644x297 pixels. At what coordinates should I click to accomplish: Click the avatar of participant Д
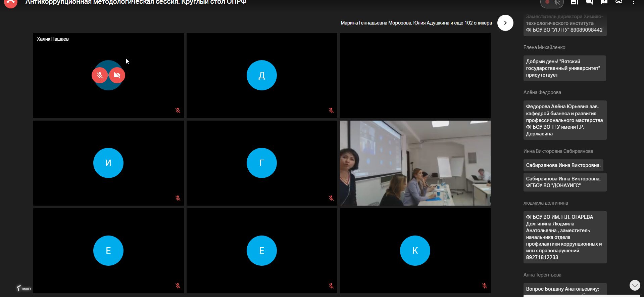[261, 75]
